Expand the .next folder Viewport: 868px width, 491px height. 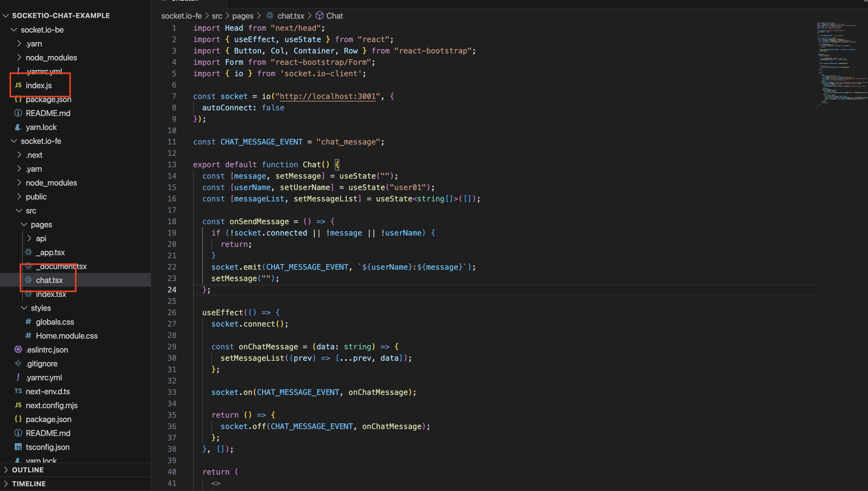19,155
